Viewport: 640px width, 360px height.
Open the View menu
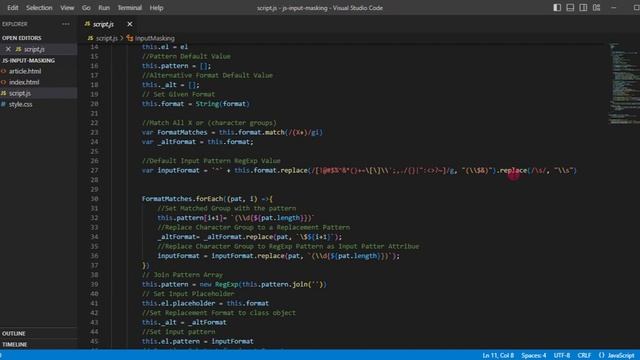pos(67,8)
